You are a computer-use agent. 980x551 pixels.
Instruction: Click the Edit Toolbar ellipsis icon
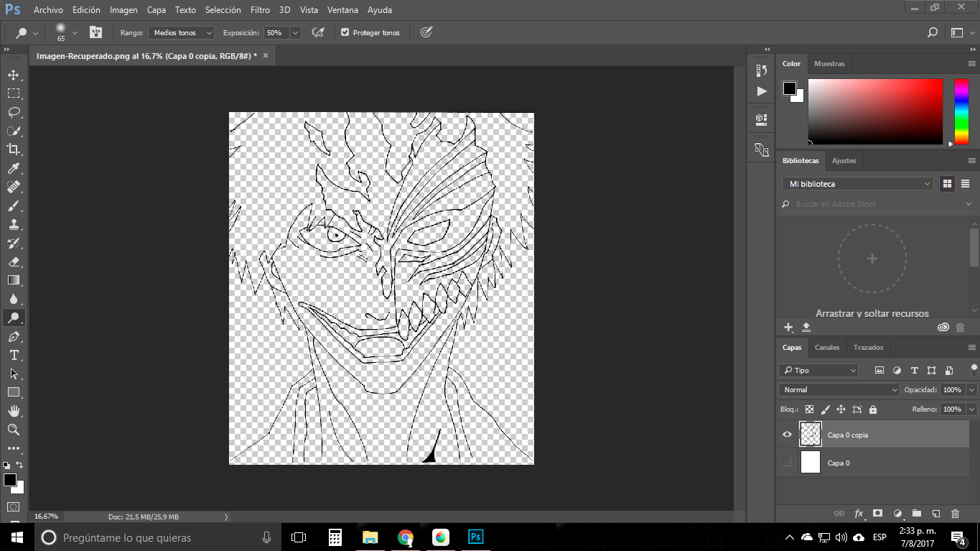14,448
